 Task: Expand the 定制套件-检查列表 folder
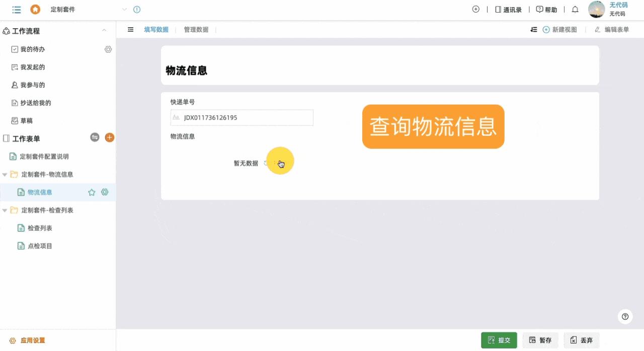[x=5, y=210]
